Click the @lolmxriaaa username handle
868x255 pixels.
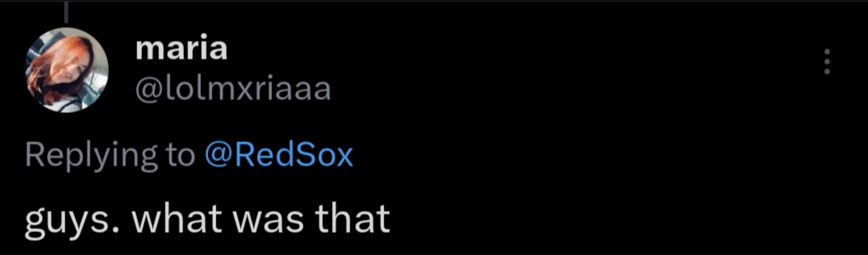point(233,89)
